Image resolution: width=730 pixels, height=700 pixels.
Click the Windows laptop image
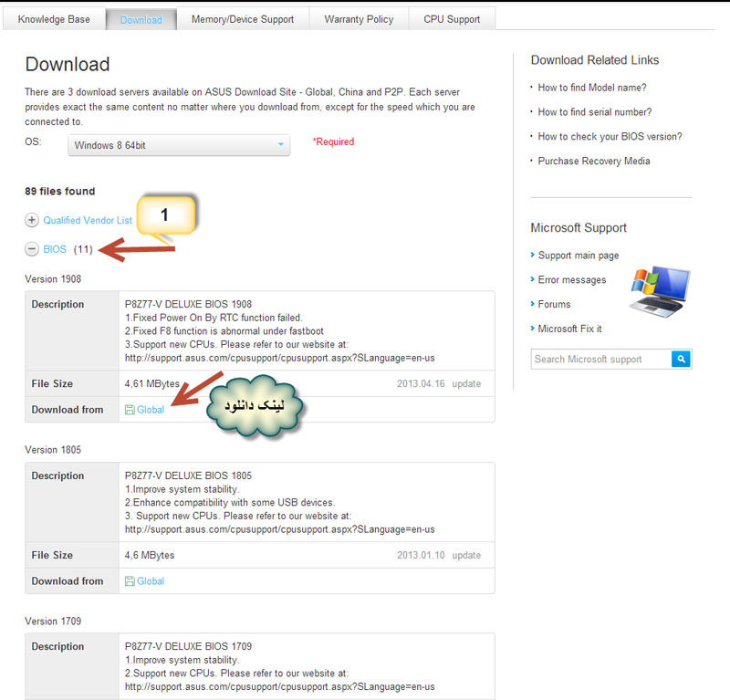tap(660, 292)
